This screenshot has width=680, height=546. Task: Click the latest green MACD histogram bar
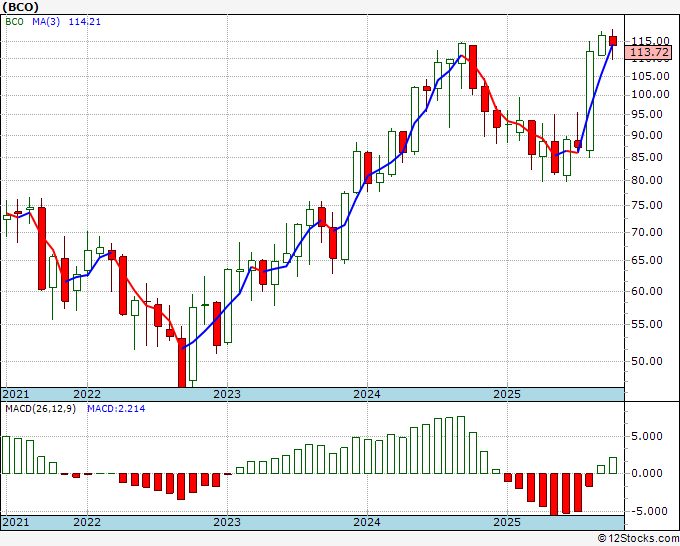(x=613, y=465)
